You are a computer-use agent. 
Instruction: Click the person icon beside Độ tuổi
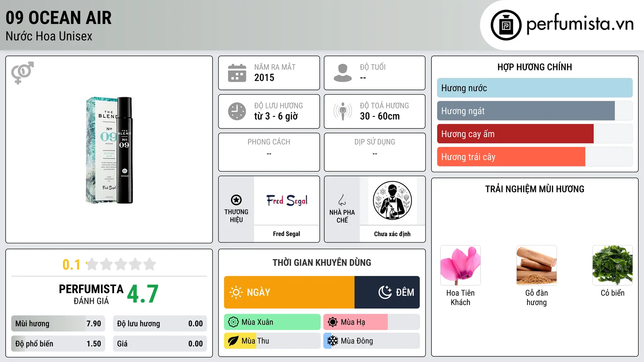343,73
